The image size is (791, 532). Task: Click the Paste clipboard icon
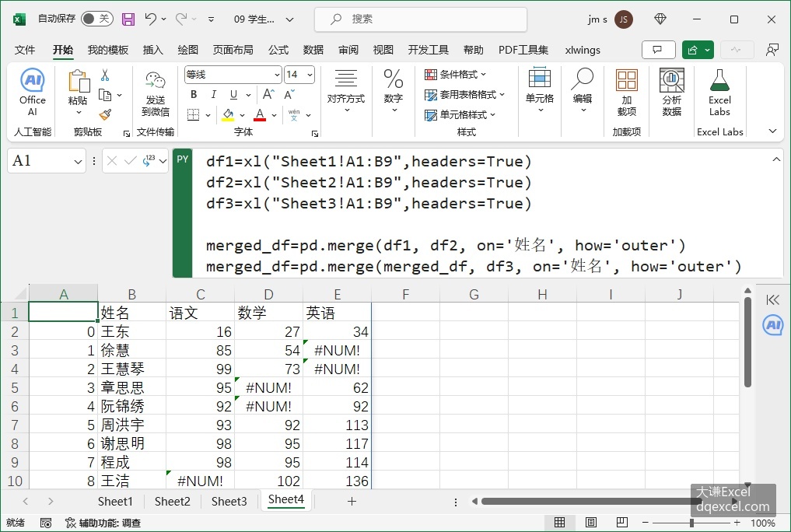tap(79, 81)
